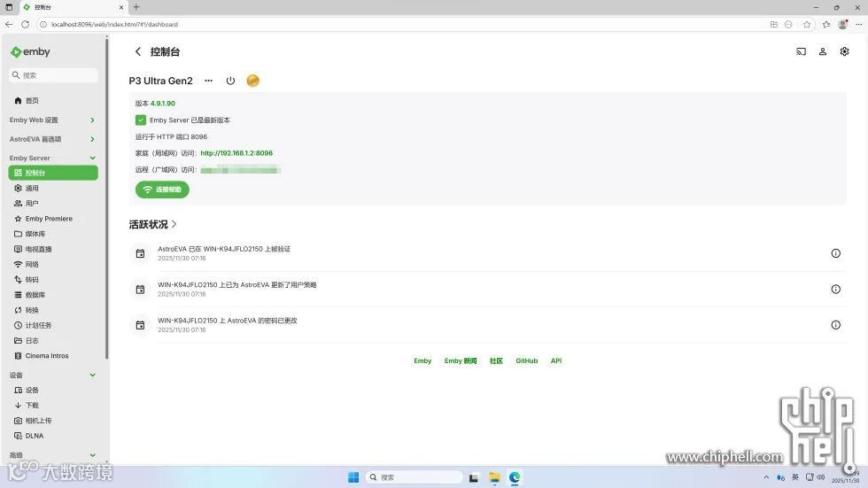Toggle the Emby Server 已是最新版本 checkbox
The height and width of the screenshot is (488, 868).
(141, 120)
